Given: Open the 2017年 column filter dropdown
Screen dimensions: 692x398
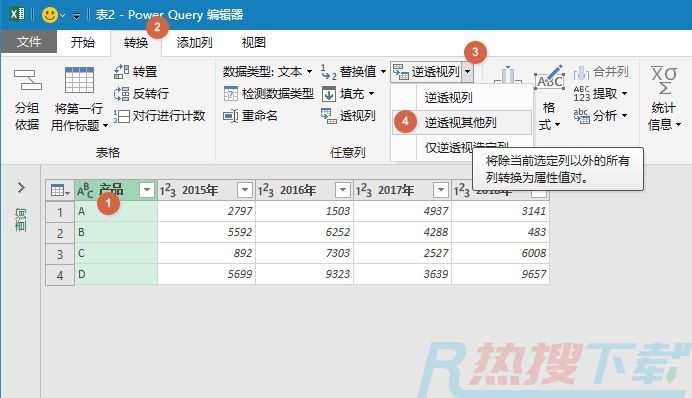Looking at the screenshot, I should [x=440, y=190].
